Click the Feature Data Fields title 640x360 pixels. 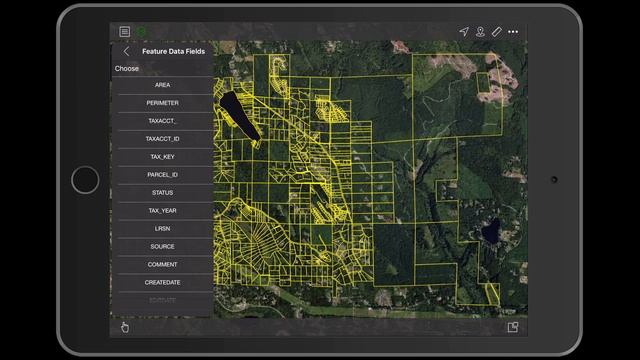click(173, 51)
